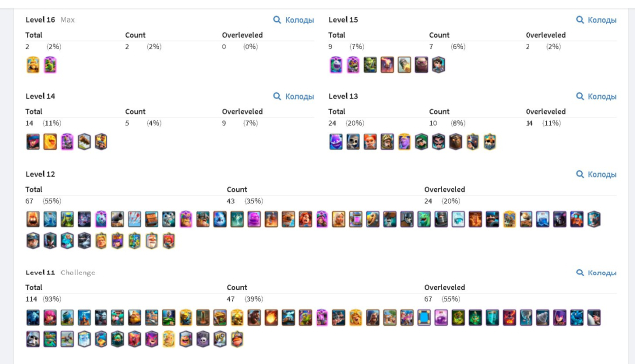
Task: Search decks via Колоды for Level 13
Action: pyautogui.click(x=596, y=96)
